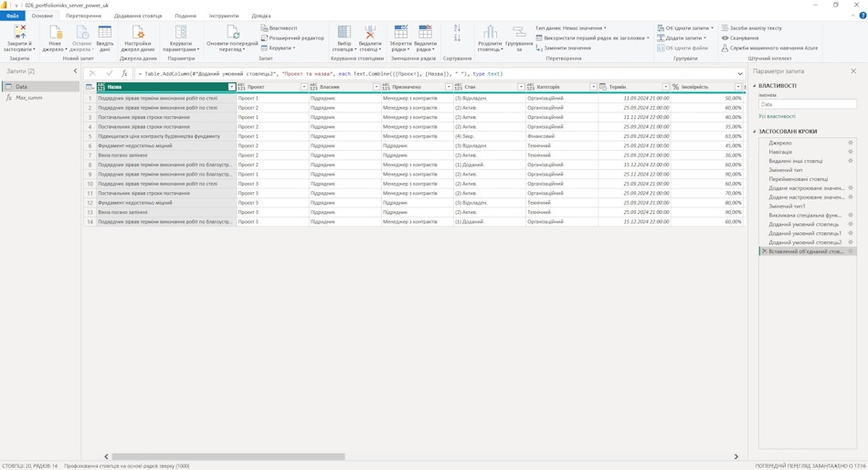868x470 pixels.
Task: Open filter dropdown for Призначено column
Action: pyautogui.click(x=449, y=87)
